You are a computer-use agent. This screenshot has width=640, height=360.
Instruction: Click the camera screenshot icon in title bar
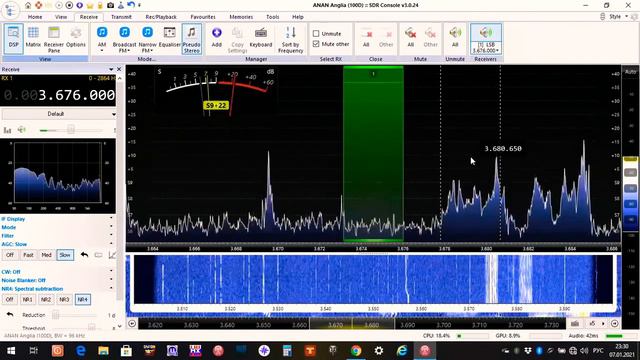(110, 5)
